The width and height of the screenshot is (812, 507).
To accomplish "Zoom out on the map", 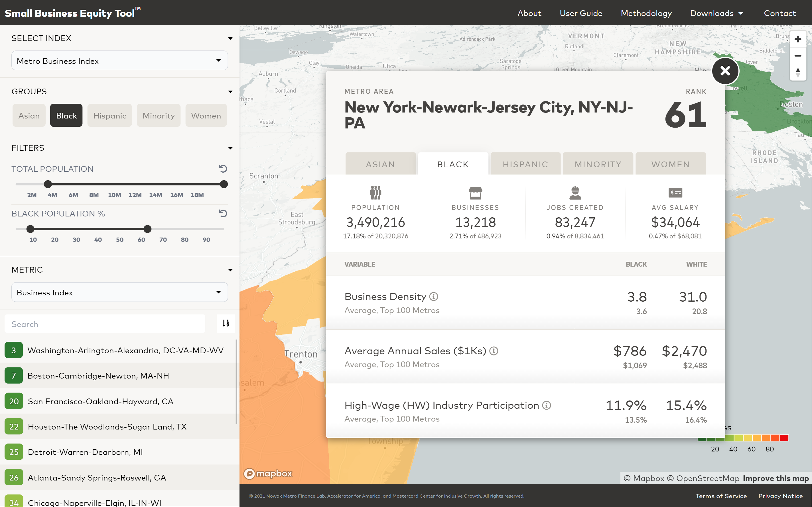I will pos(797,56).
